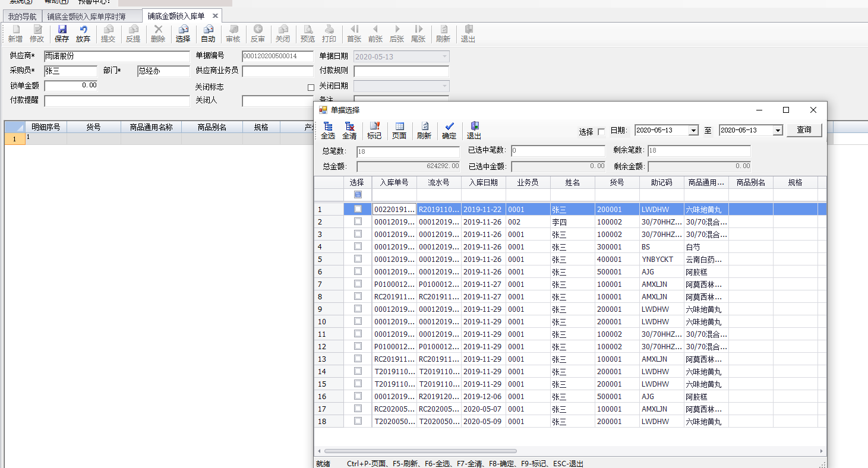Check the selection box for row 16
868x468 pixels.
(x=358, y=396)
